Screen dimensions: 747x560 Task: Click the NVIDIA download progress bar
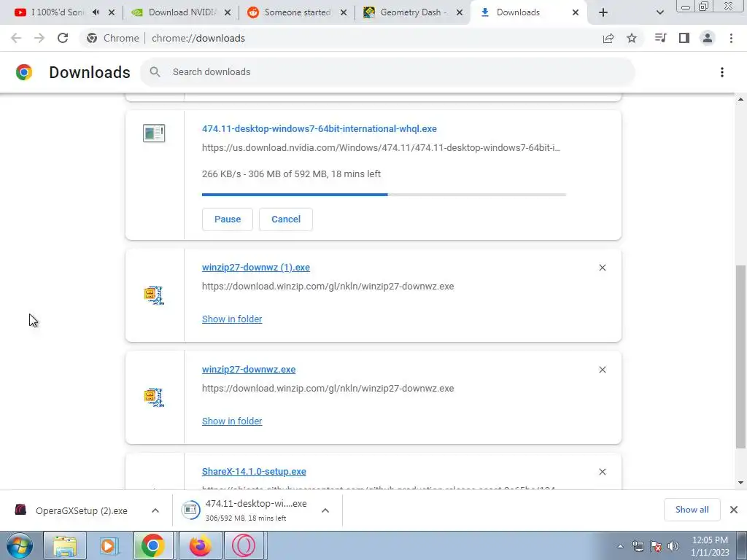click(384, 194)
